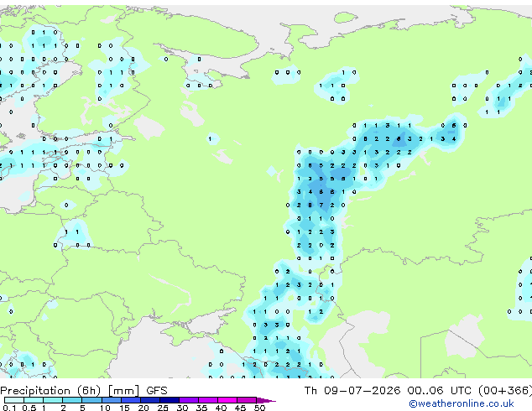The height and width of the screenshot is (411, 532).
Task: Select the 30–35 mm purple legend box
Action: tap(188, 400)
